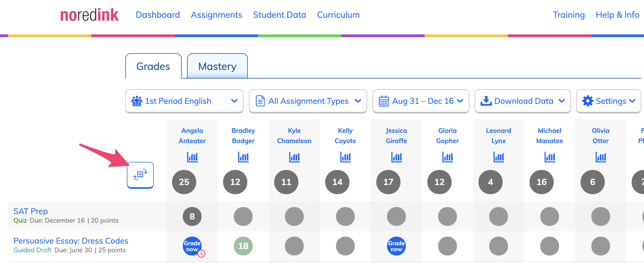This screenshot has height=263, width=644.
Task: View Kyle Chameleon's bar chart data icon
Action: (x=294, y=157)
